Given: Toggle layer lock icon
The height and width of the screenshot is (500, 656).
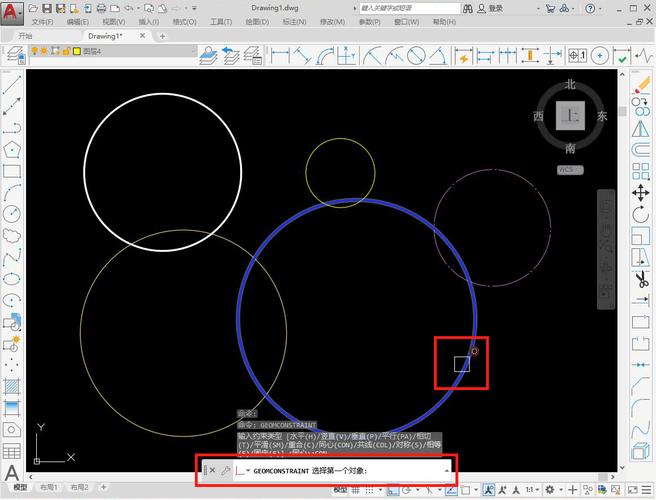Looking at the screenshot, I should 66,51.
